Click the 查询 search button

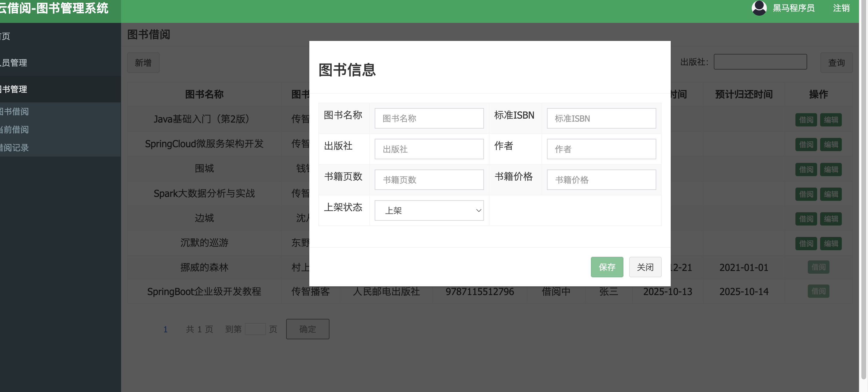pyautogui.click(x=836, y=63)
